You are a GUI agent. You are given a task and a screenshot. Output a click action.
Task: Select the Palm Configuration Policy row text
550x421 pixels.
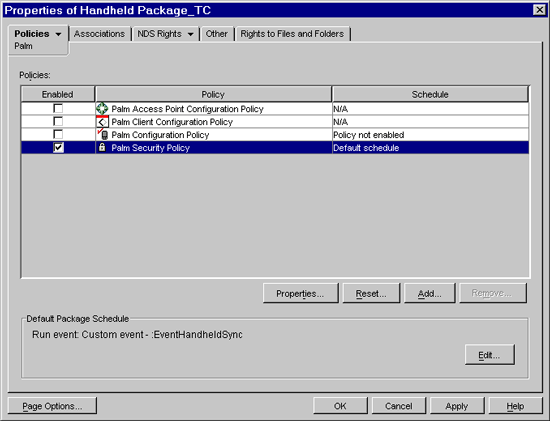pos(160,135)
